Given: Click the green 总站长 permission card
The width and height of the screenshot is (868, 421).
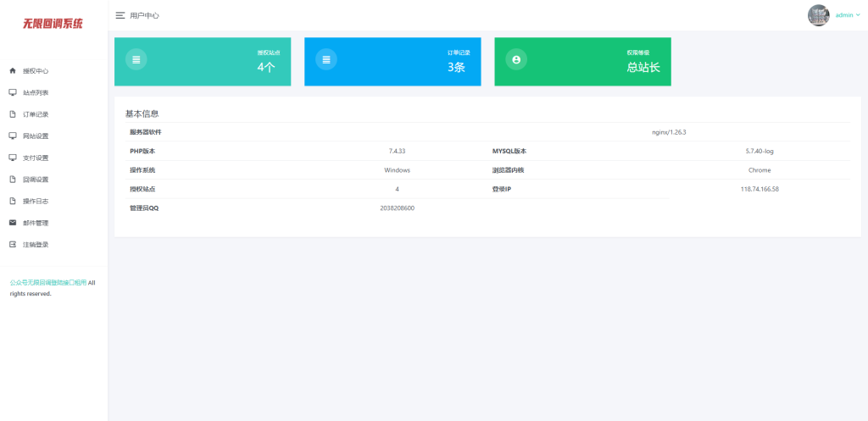Looking at the screenshot, I should point(582,62).
